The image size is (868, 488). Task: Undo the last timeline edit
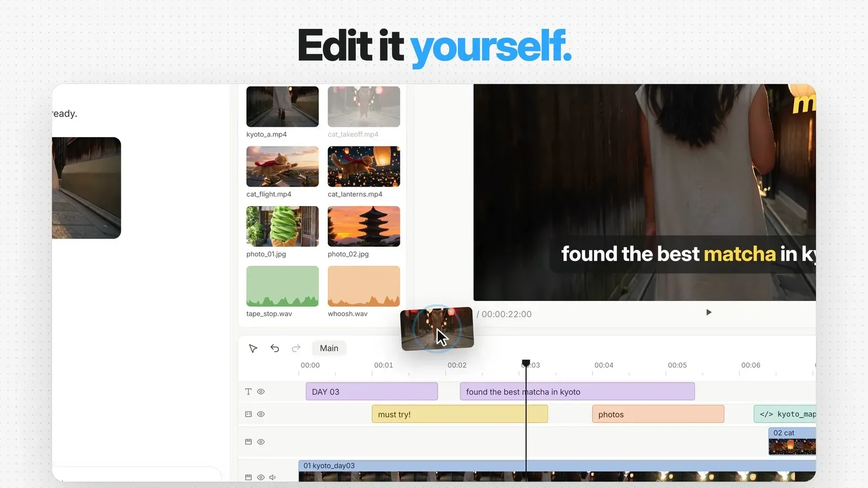tap(275, 348)
